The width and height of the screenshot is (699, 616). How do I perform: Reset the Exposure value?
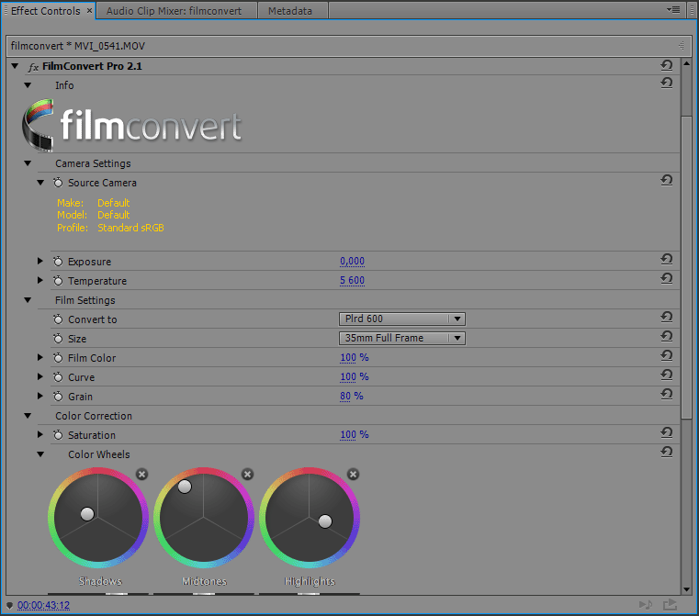[667, 259]
